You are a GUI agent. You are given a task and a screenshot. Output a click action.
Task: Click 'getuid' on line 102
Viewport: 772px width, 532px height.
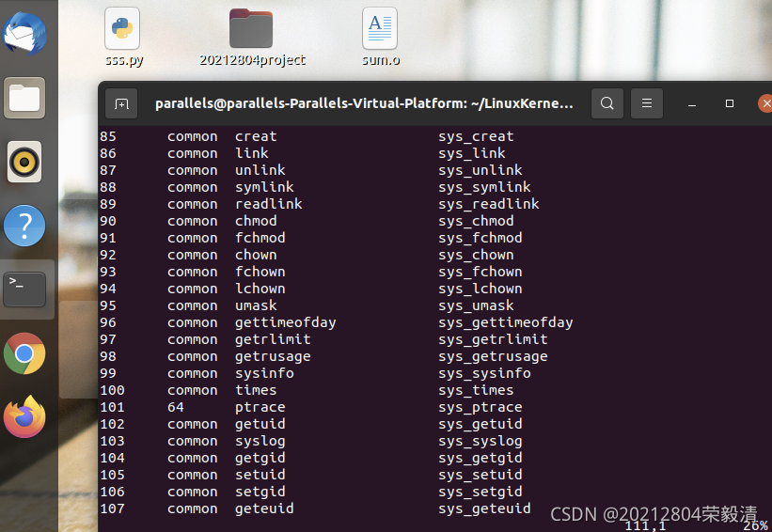click(260, 425)
